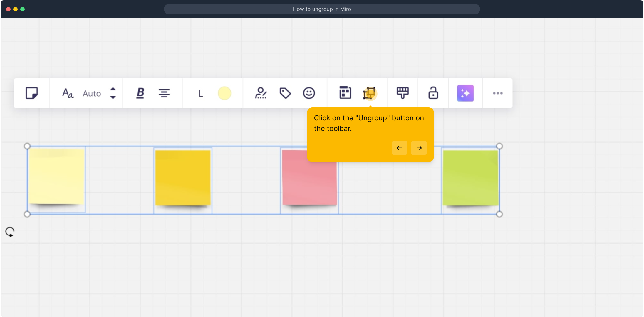Go back to the previous tutorial step
Viewport: 644px width, 317px height.
point(399,148)
